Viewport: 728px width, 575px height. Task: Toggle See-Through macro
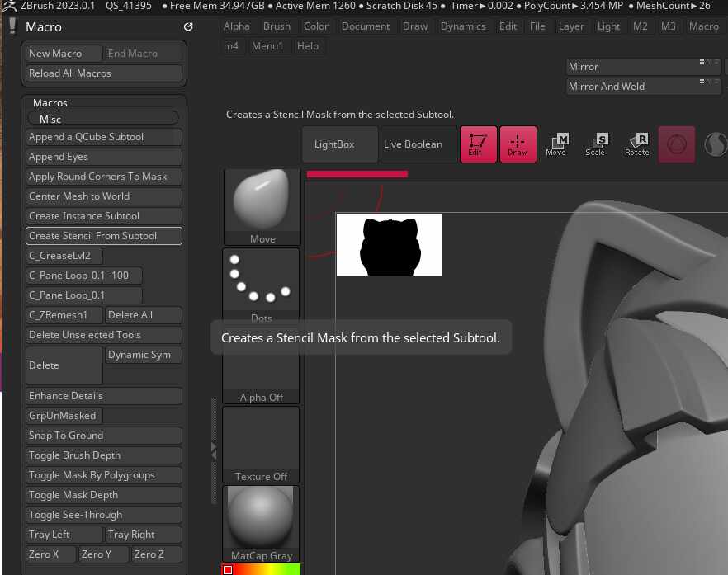(104, 515)
